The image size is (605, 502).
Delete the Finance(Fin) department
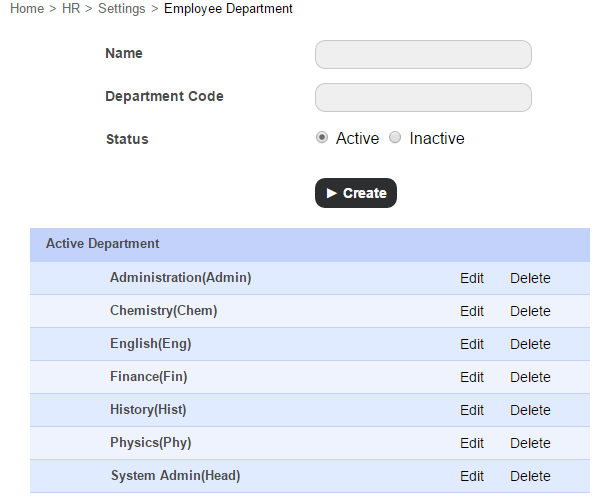click(x=530, y=377)
